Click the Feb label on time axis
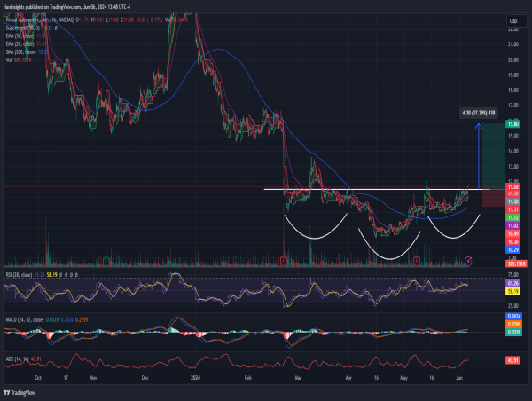 [248, 378]
